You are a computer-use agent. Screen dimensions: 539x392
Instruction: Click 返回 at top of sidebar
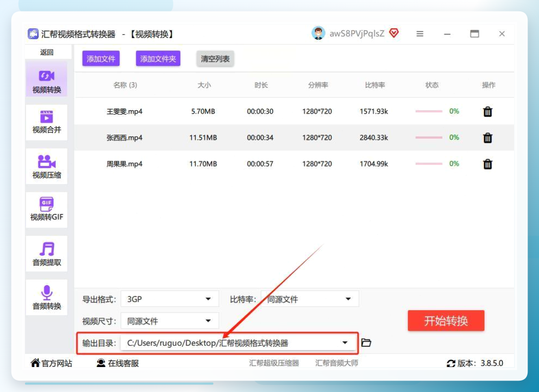click(46, 52)
